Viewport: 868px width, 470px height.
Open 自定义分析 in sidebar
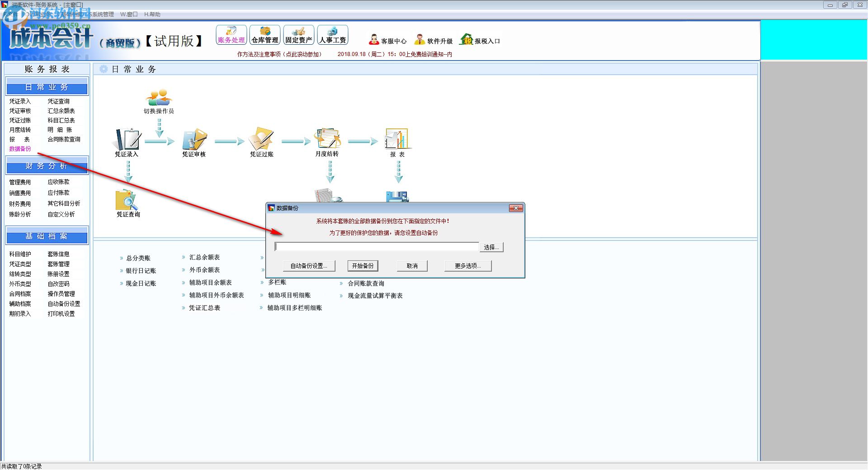pyautogui.click(x=61, y=214)
